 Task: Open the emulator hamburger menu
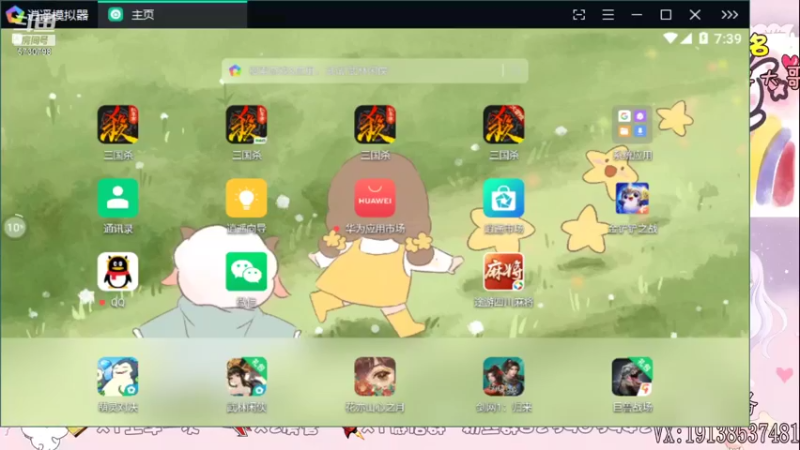click(608, 15)
